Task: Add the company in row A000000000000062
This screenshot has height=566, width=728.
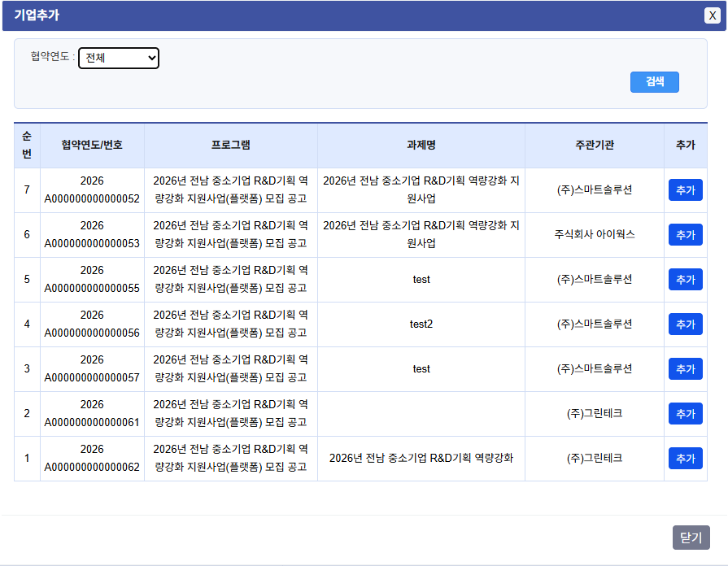Action: pyautogui.click(x=685, y=459)
